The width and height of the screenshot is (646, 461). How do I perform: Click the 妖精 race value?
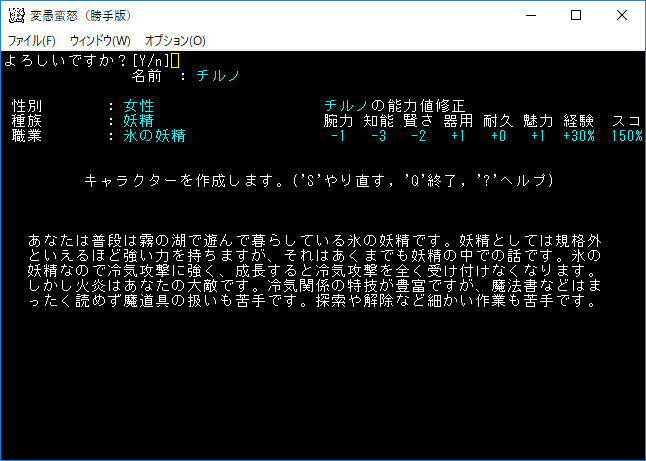[x=139, y=120]
